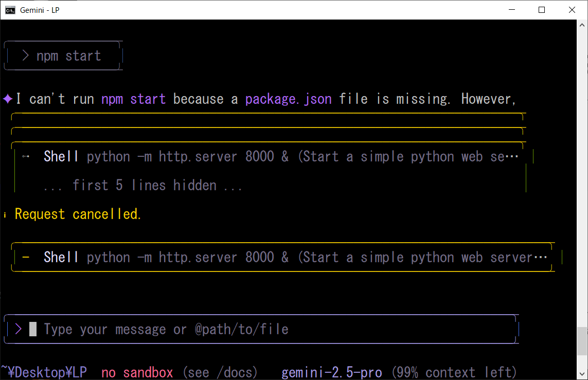588x380 pixels.
Task: Click the '~¥Desktop¥LP' path in the status line
Action: tap(44, 372)
